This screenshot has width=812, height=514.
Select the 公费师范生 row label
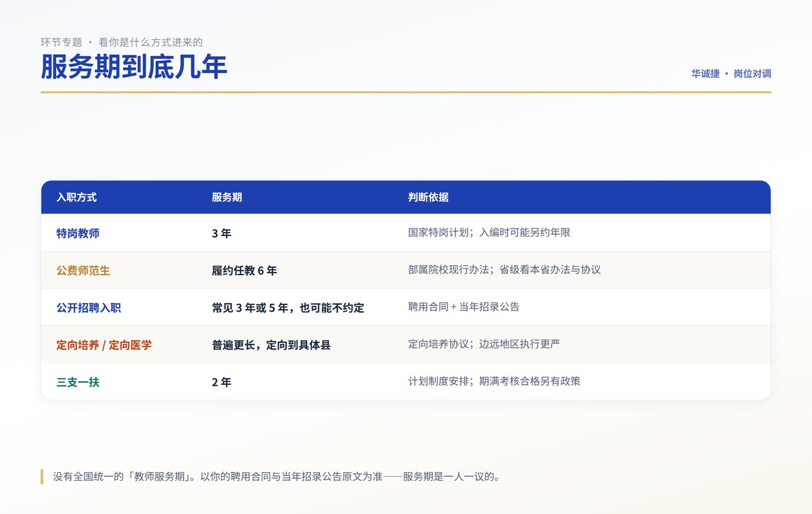click(83, 271)
